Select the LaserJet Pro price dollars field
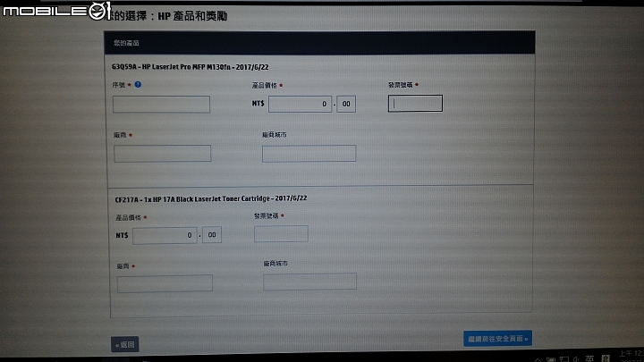The image size is (644, 362). tap(300, 104)
